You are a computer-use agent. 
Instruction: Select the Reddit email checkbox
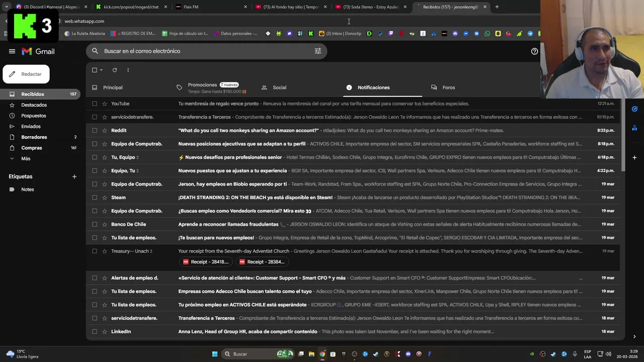(94, 130)
